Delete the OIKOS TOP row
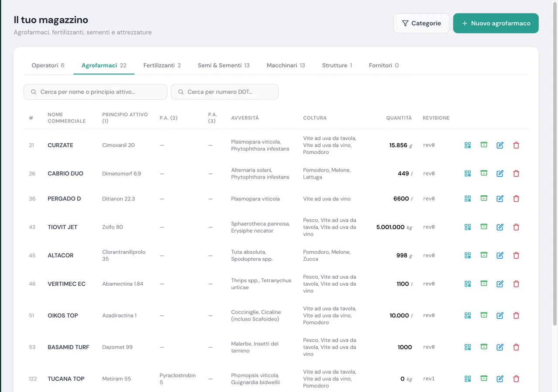This screenshot has height=392, width=558. pyautogui.click(x=516, y=315)
